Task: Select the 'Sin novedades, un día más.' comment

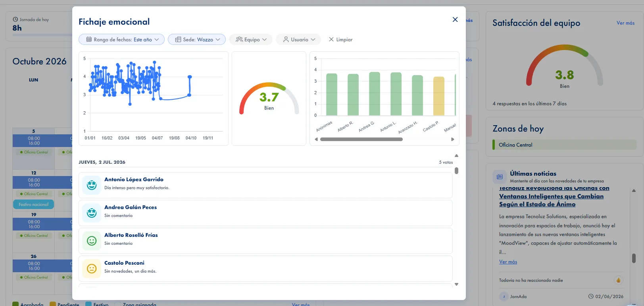Action: click(130, 271)
